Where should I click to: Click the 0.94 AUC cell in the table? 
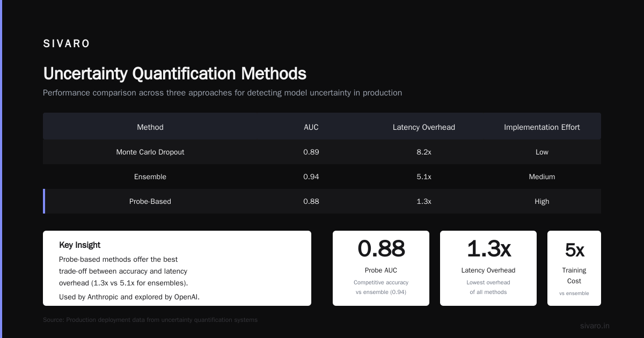coord(311,177)
